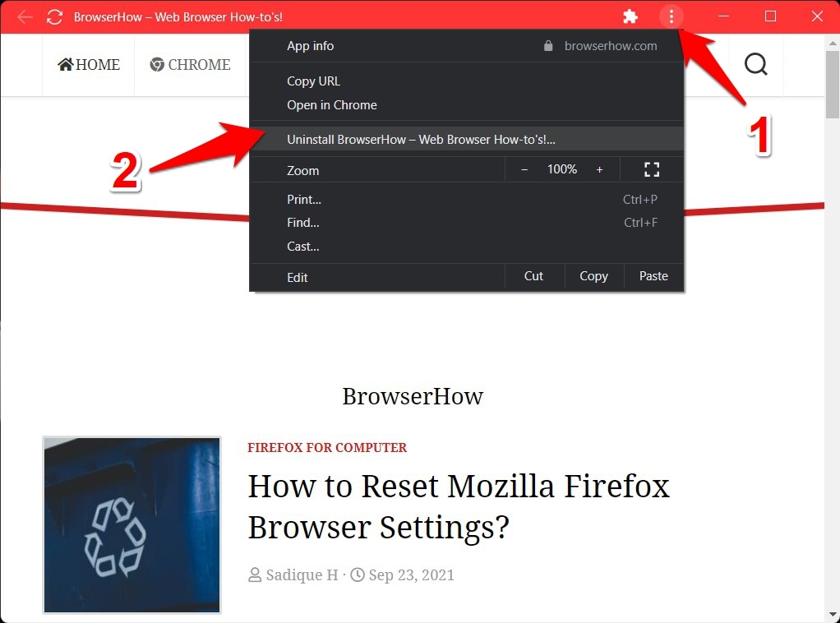Click the back arrow in title bar
Viewport: 840px width, 623px height.
click(25, 17)
